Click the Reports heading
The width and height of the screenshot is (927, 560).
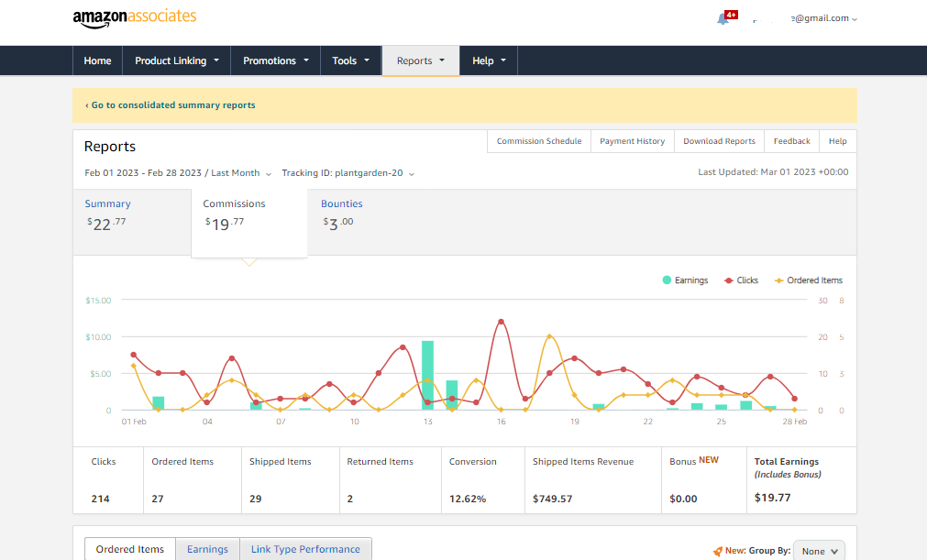click(110, 147)
